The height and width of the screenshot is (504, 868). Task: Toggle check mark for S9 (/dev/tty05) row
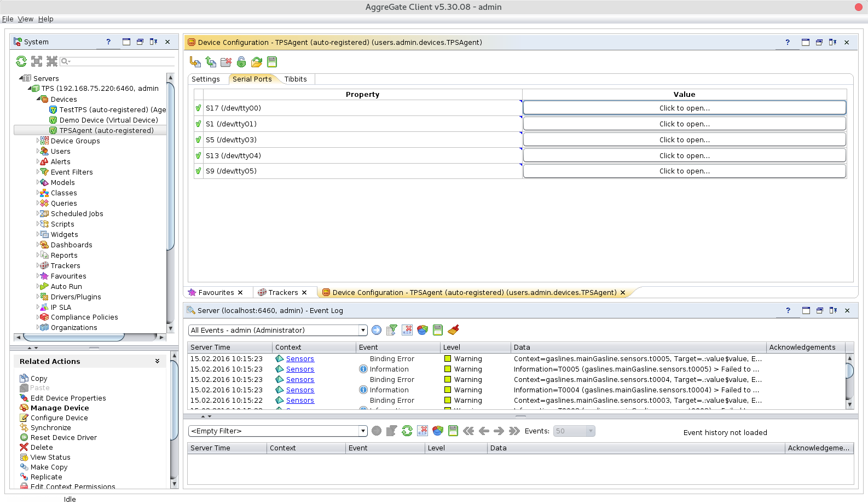198,171
